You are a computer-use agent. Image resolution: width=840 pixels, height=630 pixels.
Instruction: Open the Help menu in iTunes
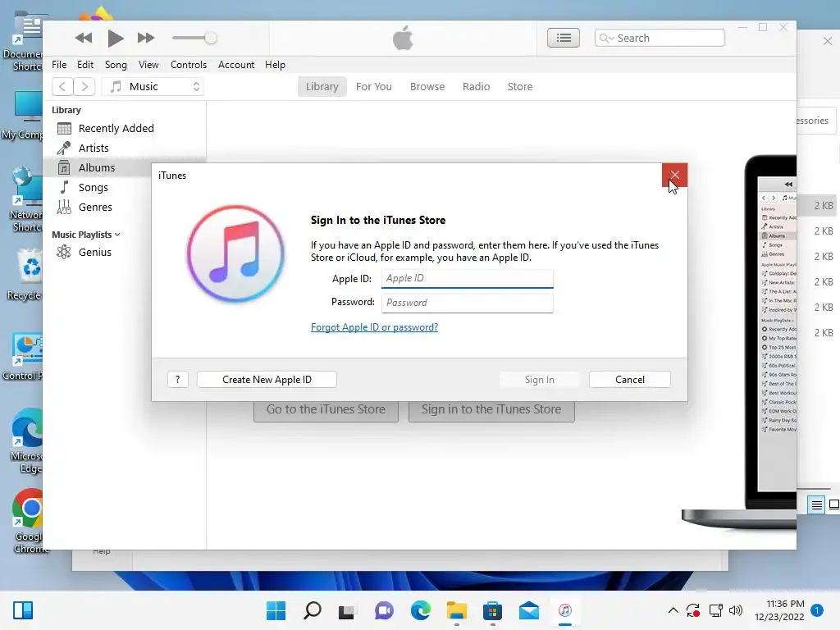point(275,65)
